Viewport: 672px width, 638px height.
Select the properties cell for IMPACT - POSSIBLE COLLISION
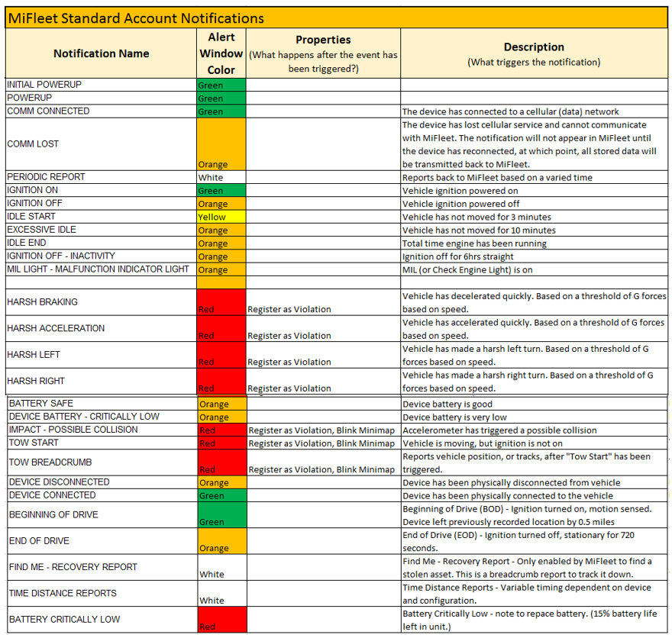pyautogui.click(x=321, y=430)
